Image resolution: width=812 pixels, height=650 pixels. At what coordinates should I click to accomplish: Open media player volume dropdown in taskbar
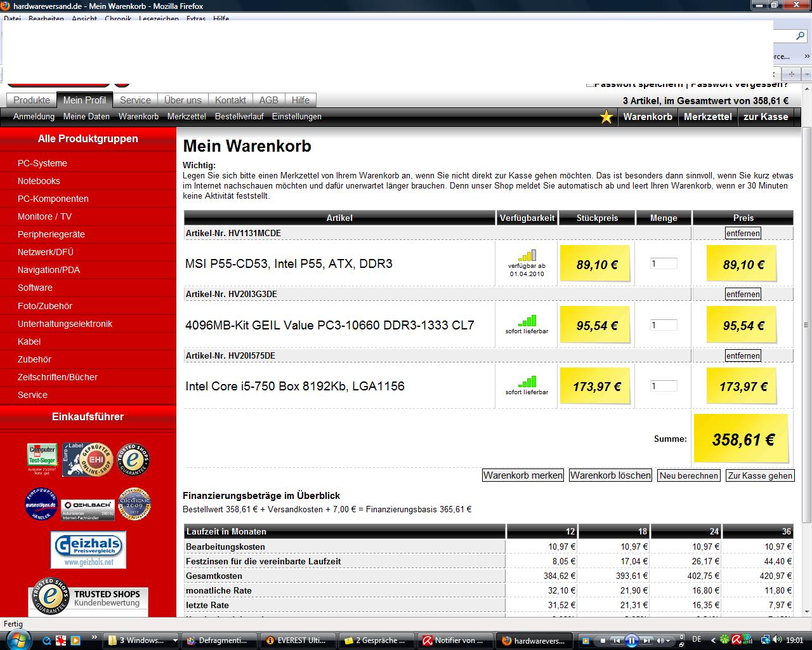(668, 640)
